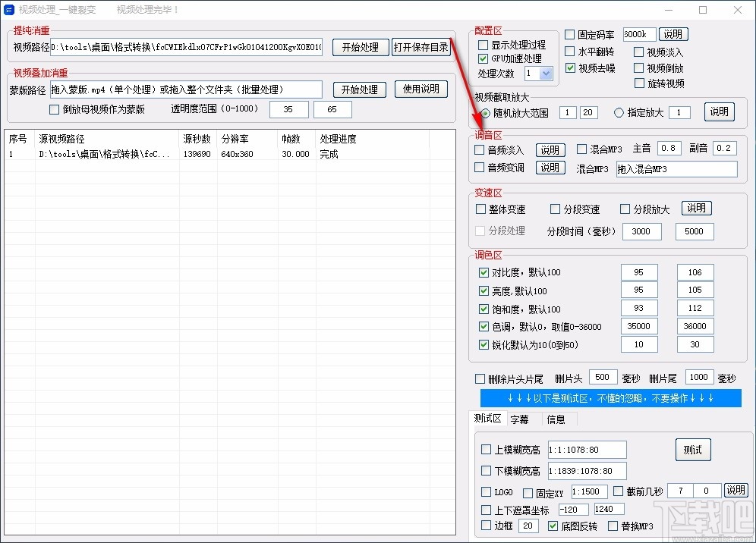Click the 拖入混合MP3 input field
756x543 pixels.
pos(676,168)
